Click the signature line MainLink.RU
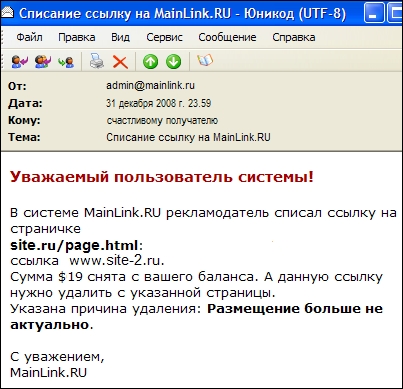 (x=48, y=372)
